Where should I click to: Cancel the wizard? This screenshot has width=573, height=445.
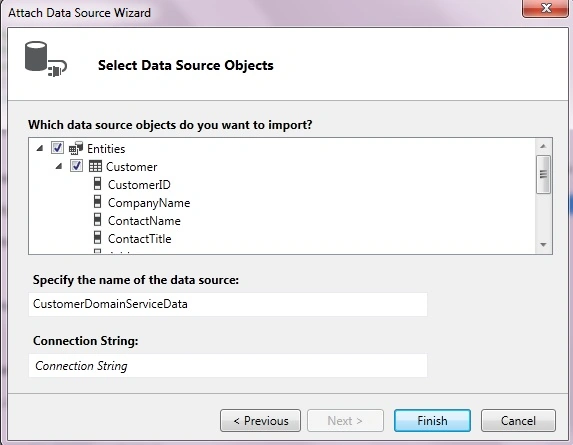click(518, 421)
